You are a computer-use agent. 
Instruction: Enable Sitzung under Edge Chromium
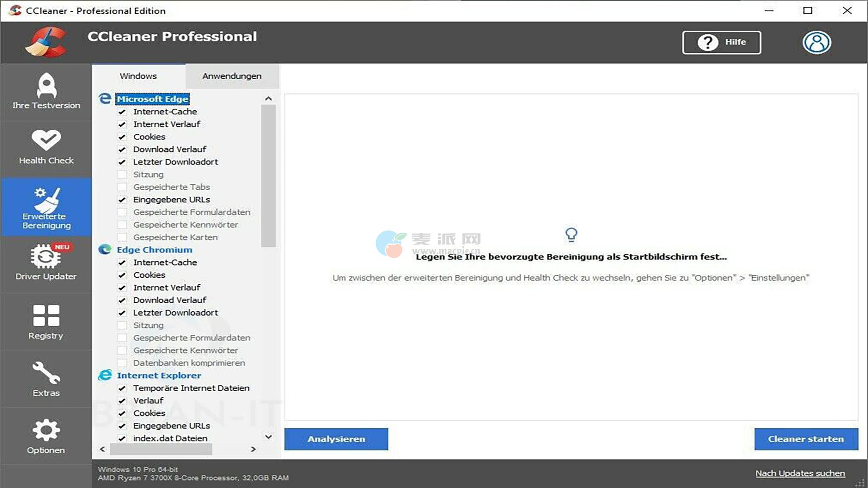point(122,325)
